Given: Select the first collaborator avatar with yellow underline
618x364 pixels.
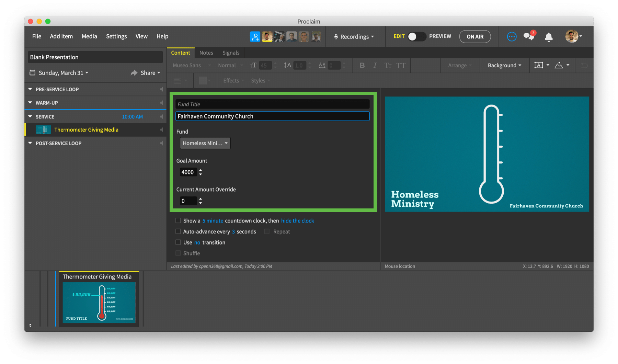Looking at the screenshot, I should coord(267,36).
